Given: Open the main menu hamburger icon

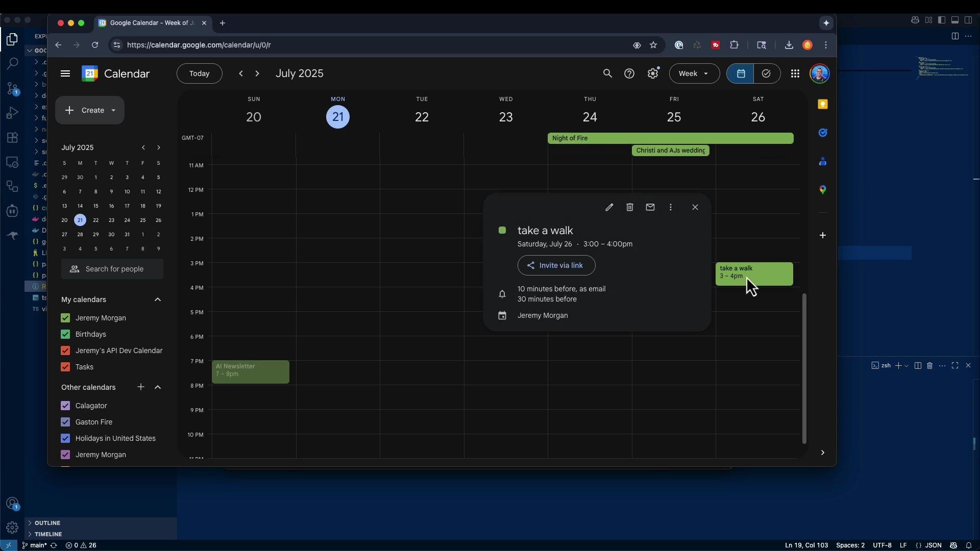Looking at the screenshot, I should point(65,73).
